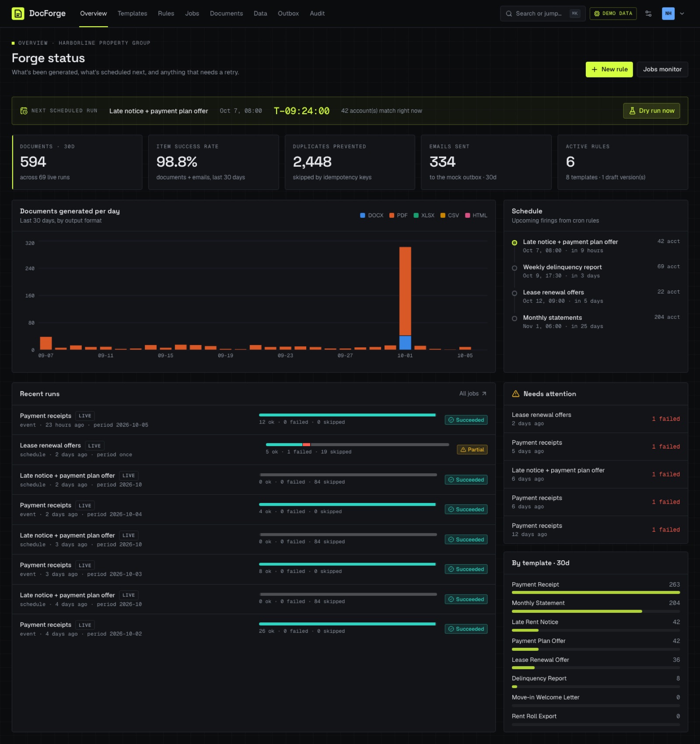
Task: Click the Payment Receipt template progress bar
Action: point(596,593)
